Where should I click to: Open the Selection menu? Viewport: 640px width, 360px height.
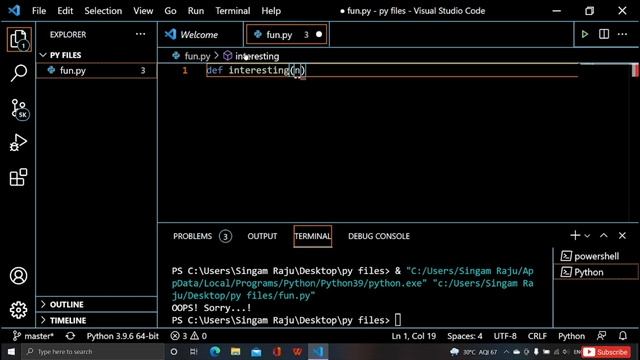[x=103, y=11]
